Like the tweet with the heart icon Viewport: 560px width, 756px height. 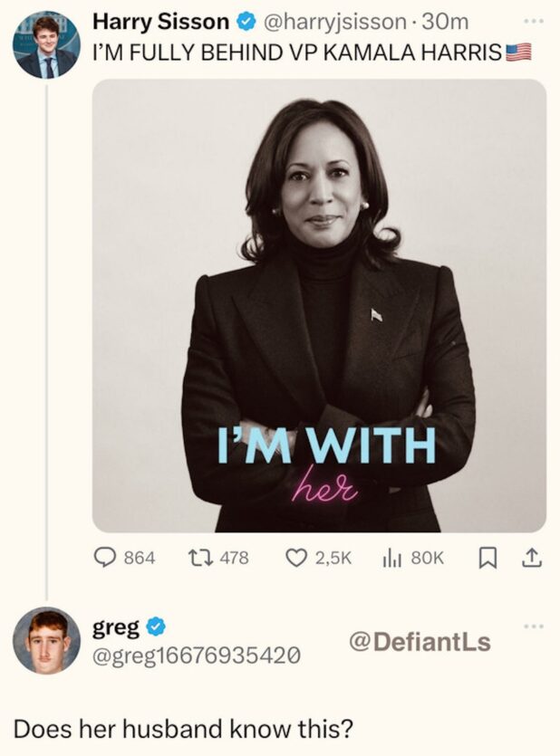pos(297,559)
